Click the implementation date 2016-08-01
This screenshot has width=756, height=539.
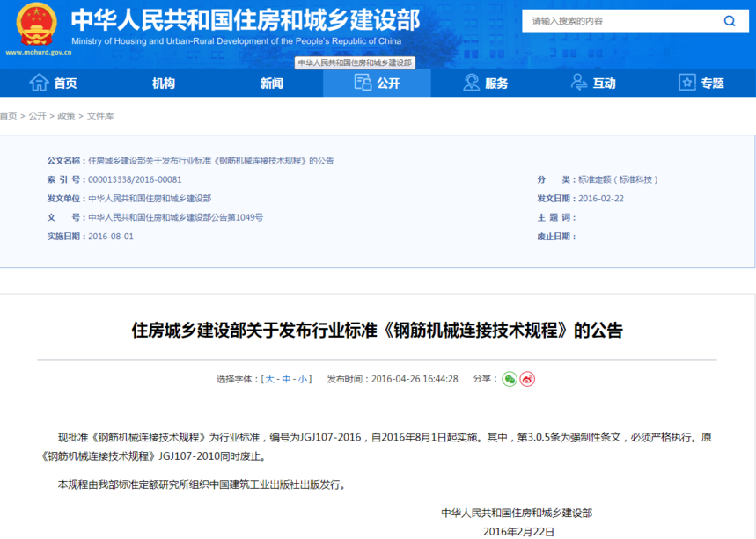click(111, 237)
